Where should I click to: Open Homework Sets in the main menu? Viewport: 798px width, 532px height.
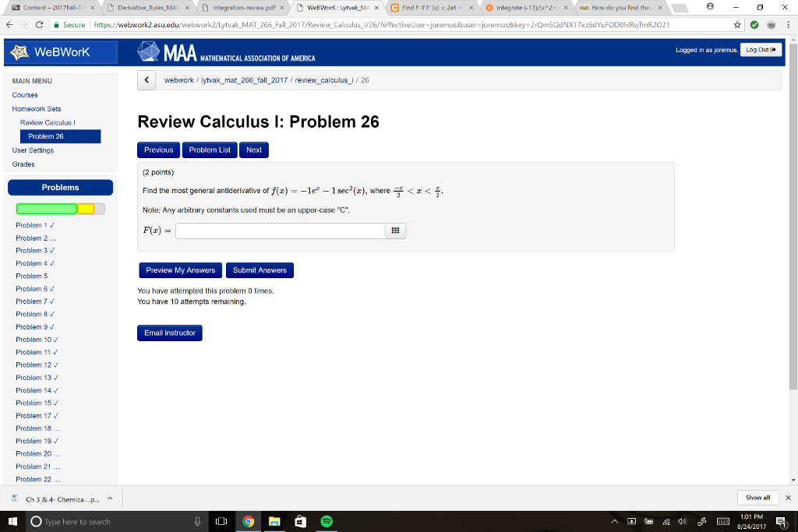click(37, 109)
